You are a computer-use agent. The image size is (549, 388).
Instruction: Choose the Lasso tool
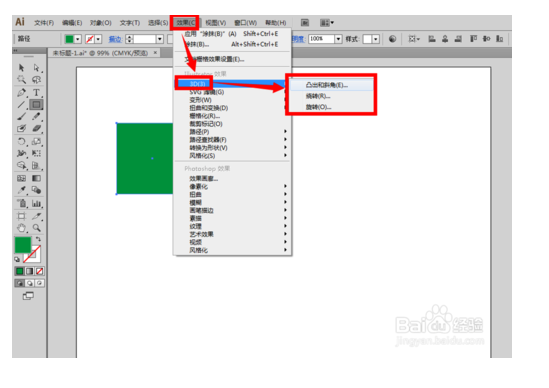point(36,79)
